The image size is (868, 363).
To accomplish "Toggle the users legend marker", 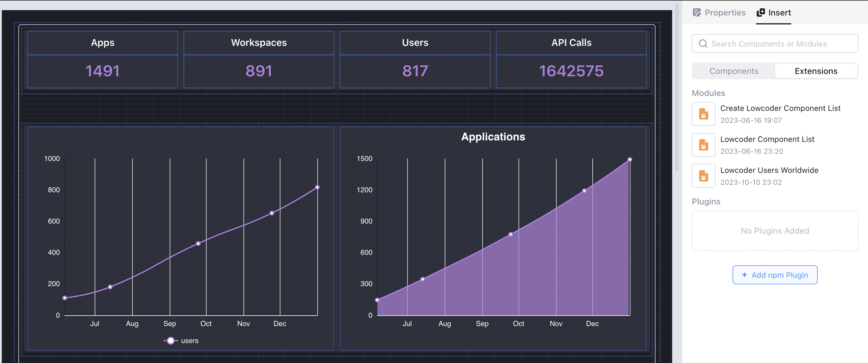I will (171, 341).
